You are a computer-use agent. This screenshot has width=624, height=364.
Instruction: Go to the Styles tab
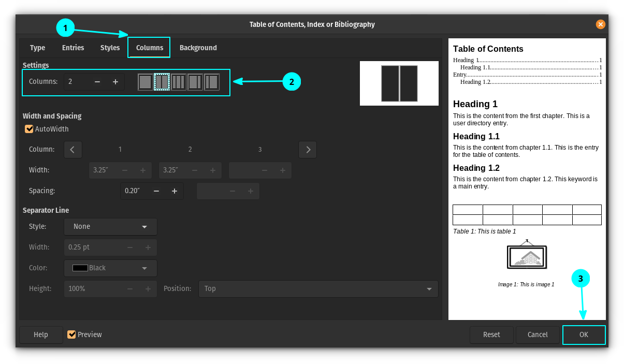pos(110,48)
